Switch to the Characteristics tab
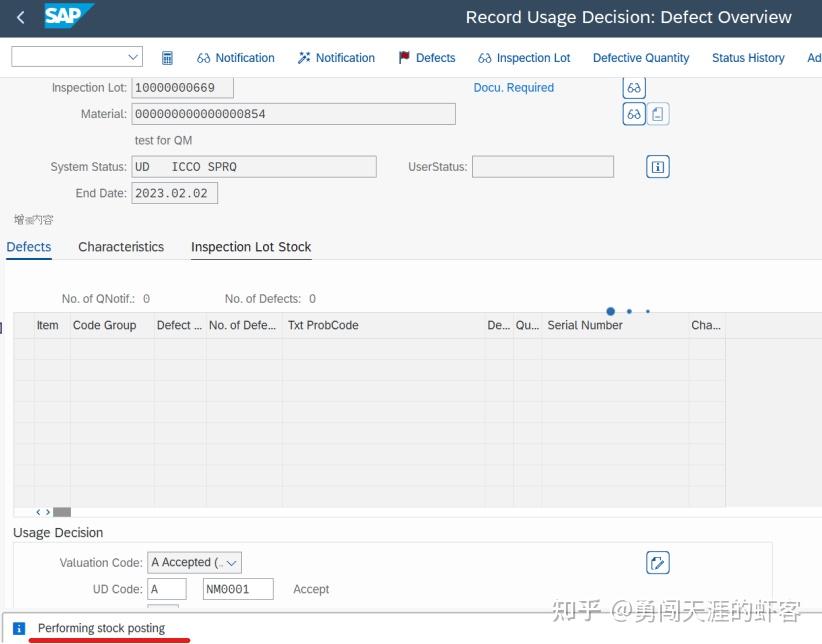822x644 pixels. click(x=120, y=247)
